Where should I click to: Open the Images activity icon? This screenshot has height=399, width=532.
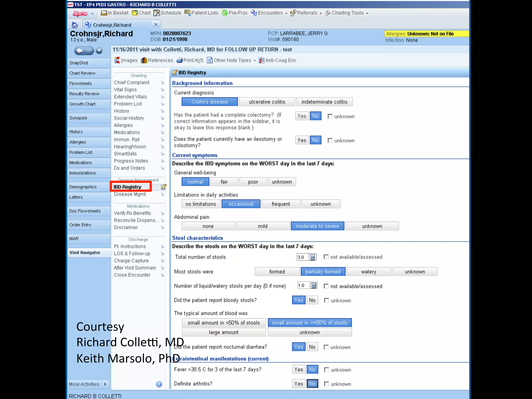117,60
